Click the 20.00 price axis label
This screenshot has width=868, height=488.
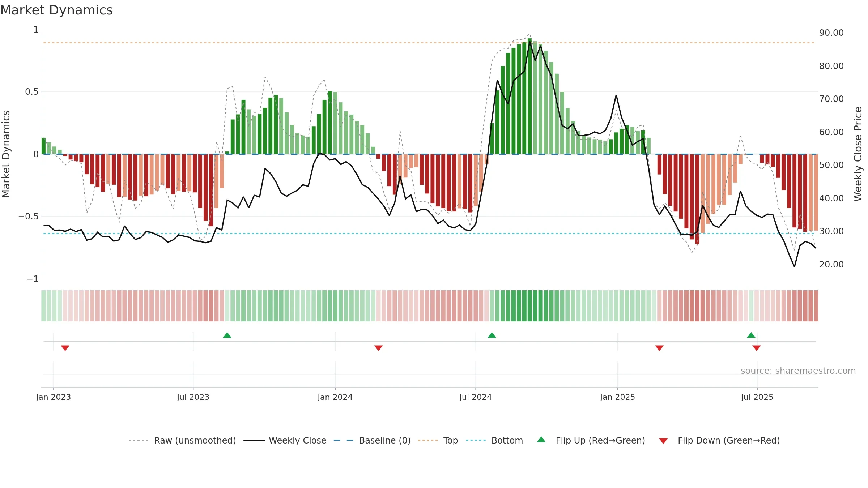tap(831, 264)
